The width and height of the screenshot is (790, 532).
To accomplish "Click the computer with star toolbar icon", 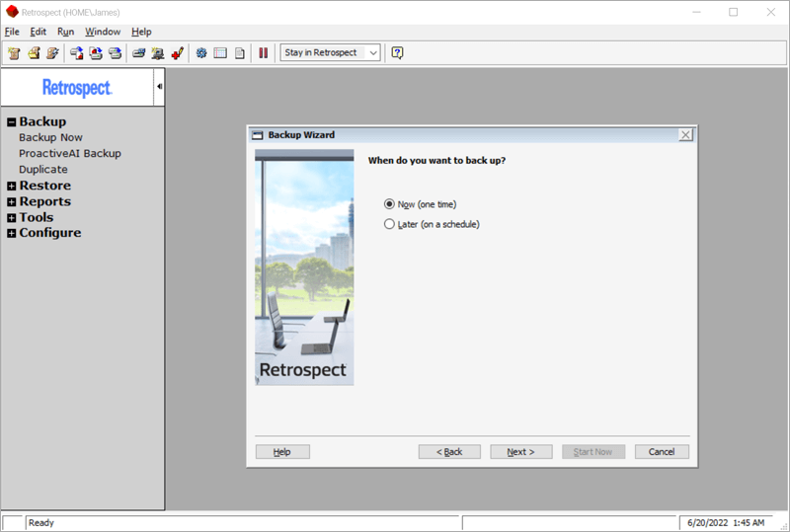I will tap(158, 53).
